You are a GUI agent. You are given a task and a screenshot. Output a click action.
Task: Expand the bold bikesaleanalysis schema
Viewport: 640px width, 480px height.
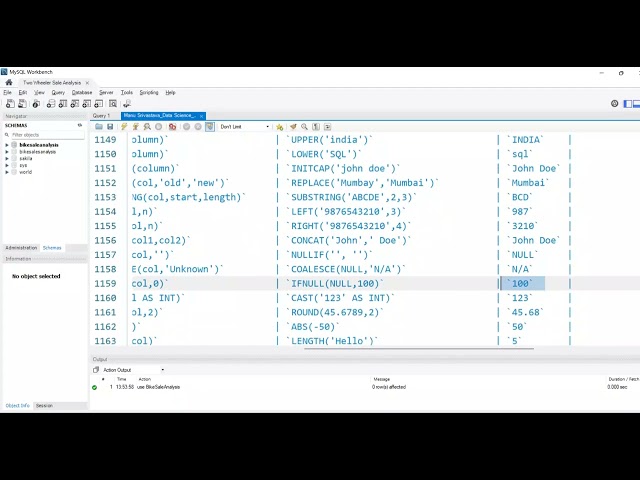[x=7, y=145]
